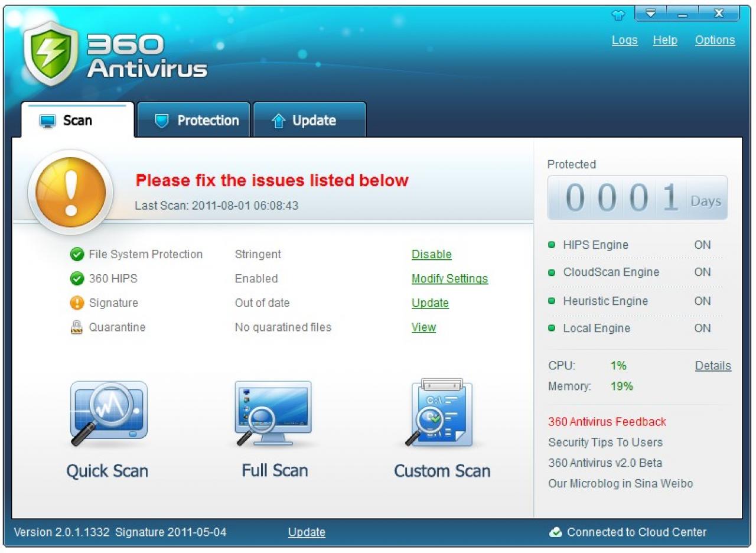Screen dimensions: 756x553
Task: Click the 360 Antivirus shield logo
Action: pyautogui.click(x=51, y=53)
